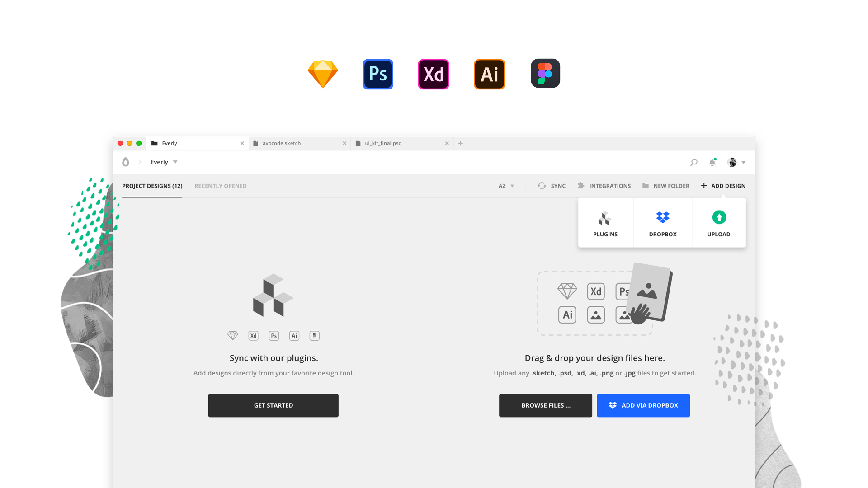868x488 pixels.
Task: Select the Recently Opened tab
Action: [x=221, y=186]
